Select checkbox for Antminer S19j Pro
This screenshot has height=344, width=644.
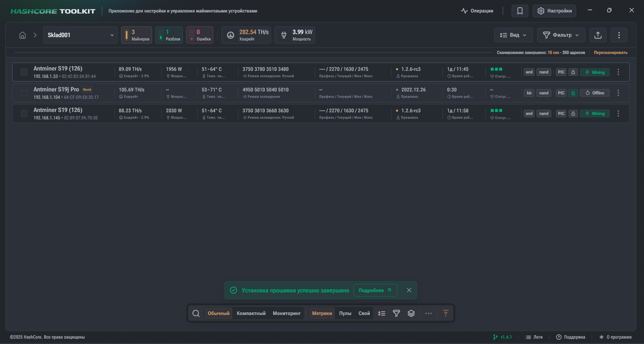pos(24,93)
